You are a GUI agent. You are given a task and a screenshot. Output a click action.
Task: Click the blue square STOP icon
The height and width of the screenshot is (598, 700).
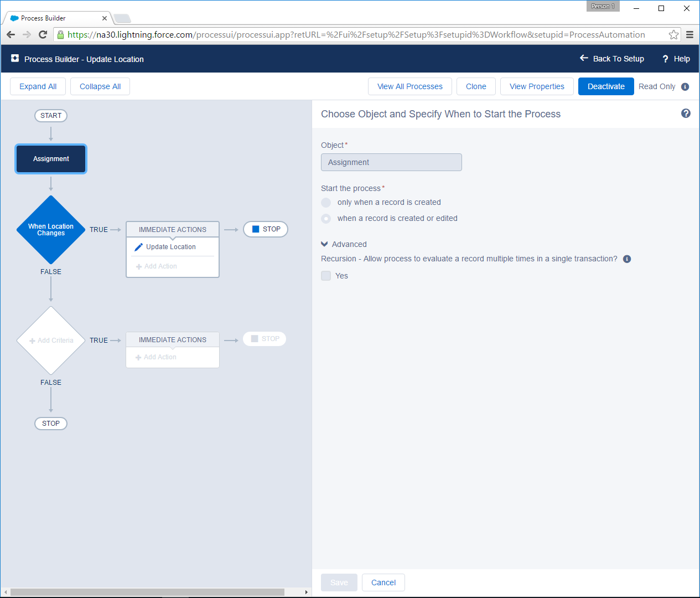click(x=256, y=229)
